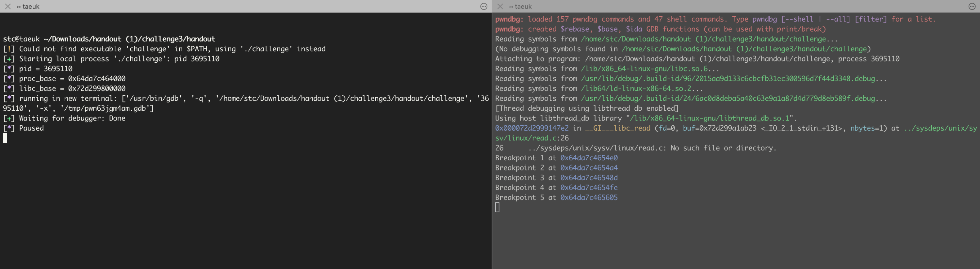Click 'Attaching to program' line
This screenshot has height=269, width=980.
click(697, 59)
